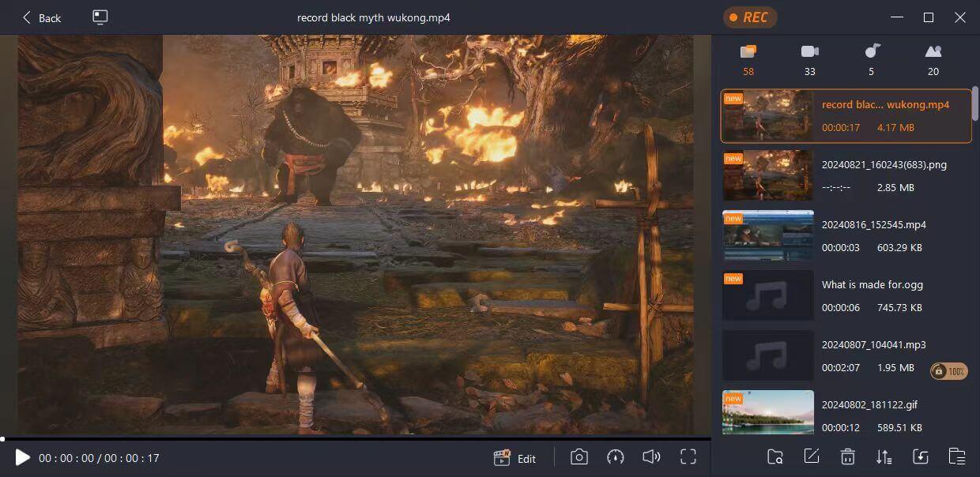Open the file list folder icon
Viewport: 980px width, 477px height.
pyautogui.click(x=956, y=456)
